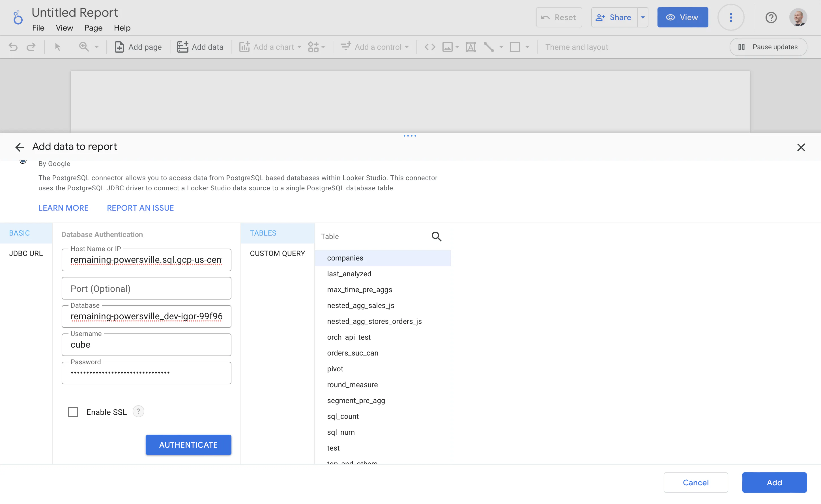The height and width of the screenshot is (504, 821).
Task: Open the Page menu
Action: pos(93,28)
